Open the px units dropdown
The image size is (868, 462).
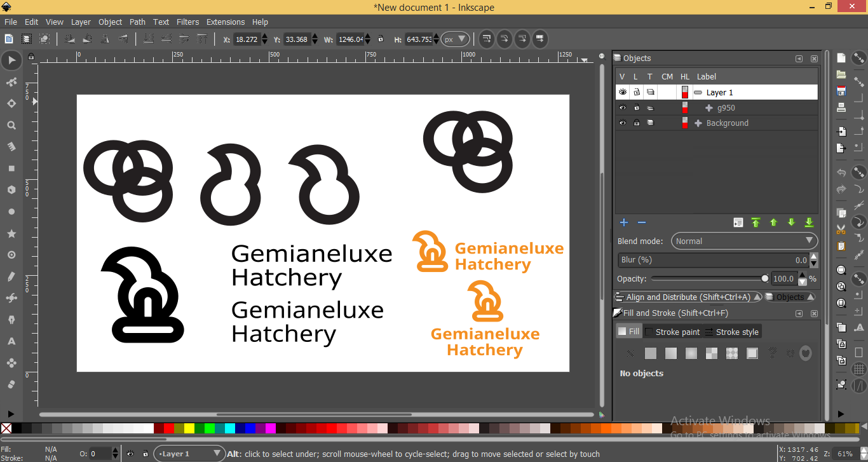click(x=456, y=39)
